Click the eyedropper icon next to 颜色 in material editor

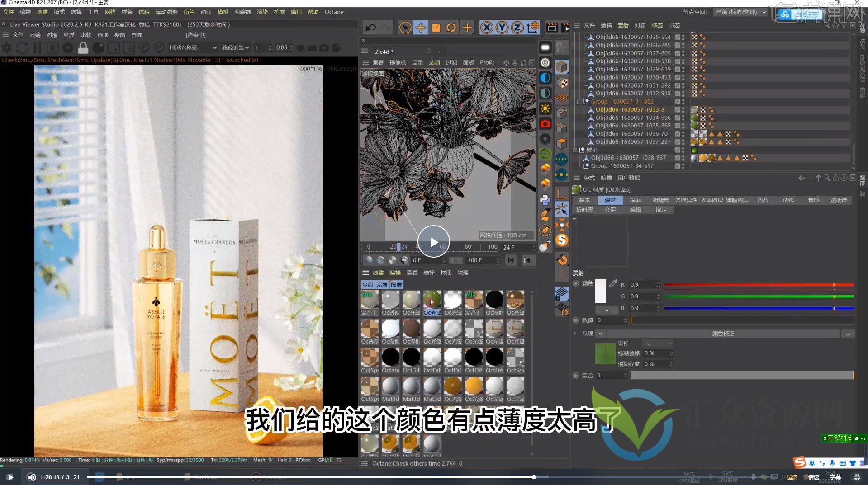point(613,283)
